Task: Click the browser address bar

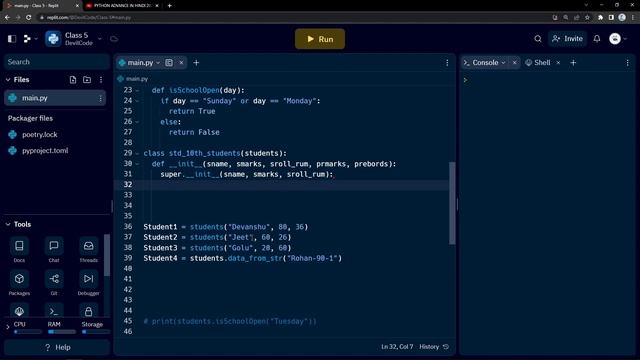Action: click(x=294, y=18)
